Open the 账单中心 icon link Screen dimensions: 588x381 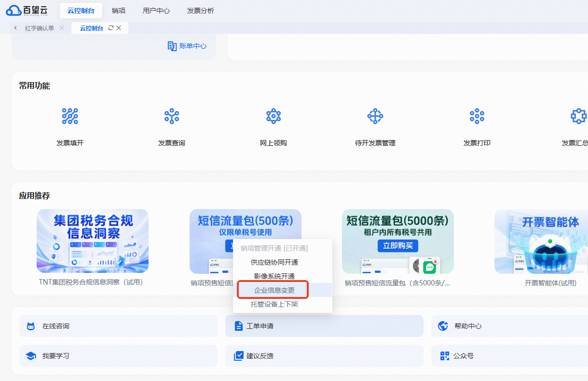click(x=172, y=46)
